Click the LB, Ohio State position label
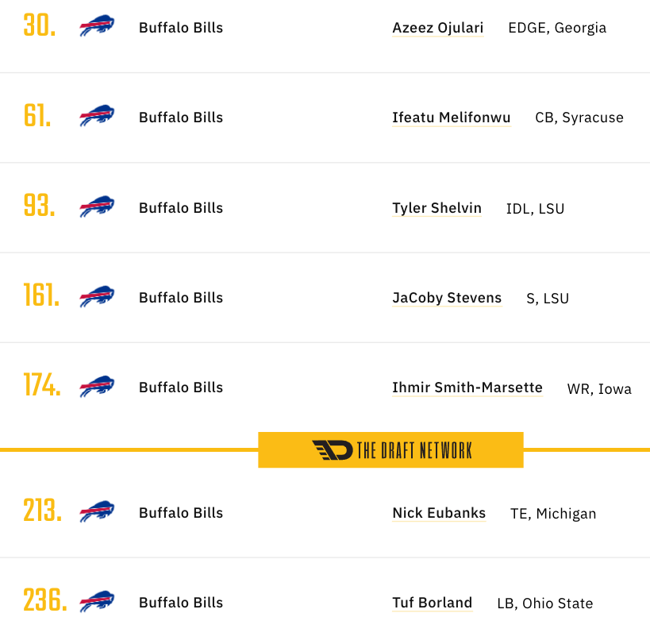This screenshot has height=644, width=650. click(545, 604)
